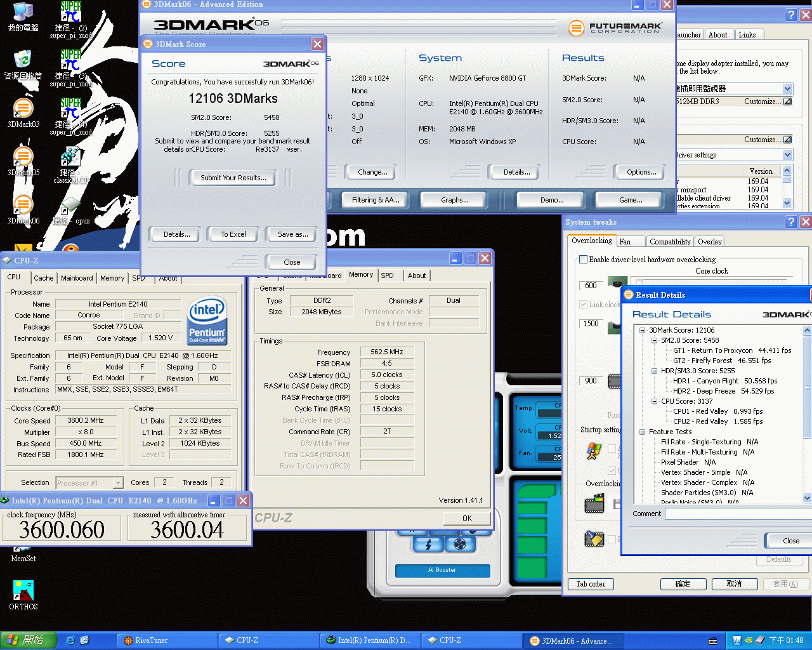
Task: Open the 資源回收筒 recycle bin icon
Action: [23, 65]
